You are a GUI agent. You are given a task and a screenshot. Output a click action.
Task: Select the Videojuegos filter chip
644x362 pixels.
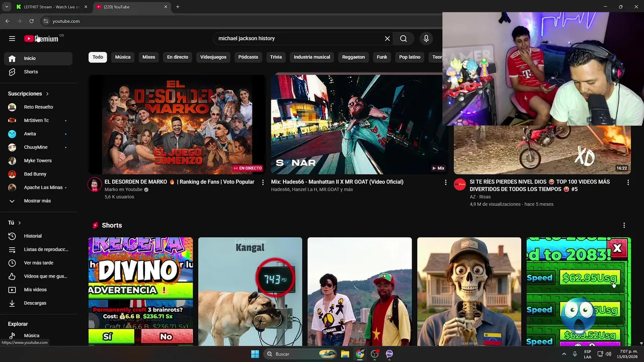(213, 57)
